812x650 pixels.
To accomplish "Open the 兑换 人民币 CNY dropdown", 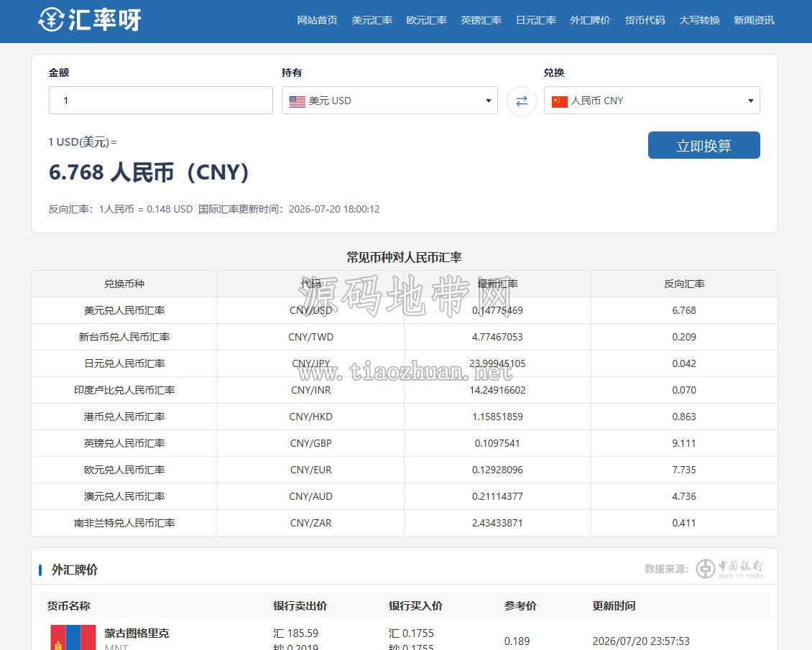I will [x=652, y=101].
